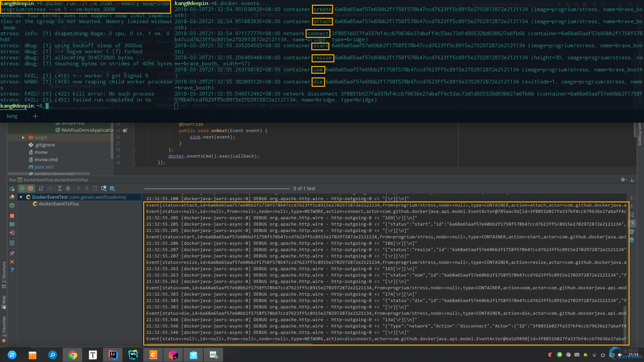
Task: Dump threads with camera icon
Action: point(12,224)
